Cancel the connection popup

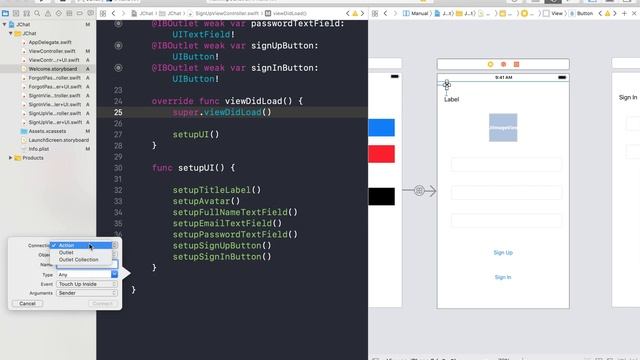(x=27, y=304)
